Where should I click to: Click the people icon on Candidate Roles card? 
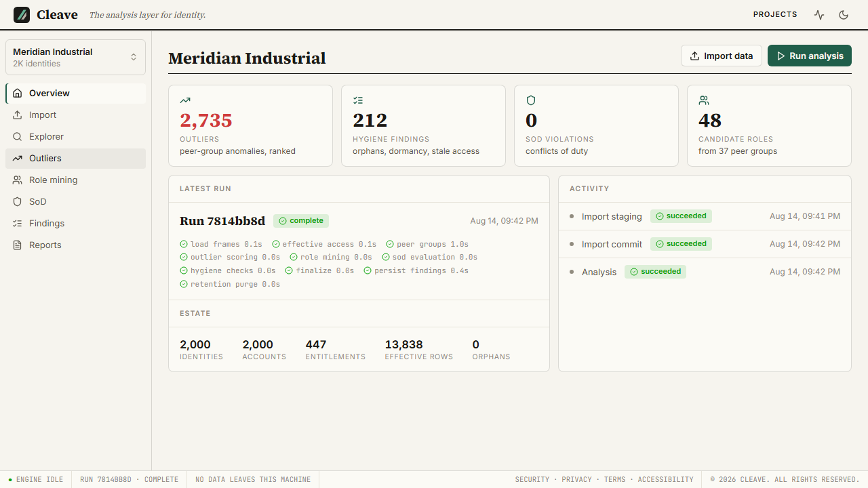(x=704, y=100)
